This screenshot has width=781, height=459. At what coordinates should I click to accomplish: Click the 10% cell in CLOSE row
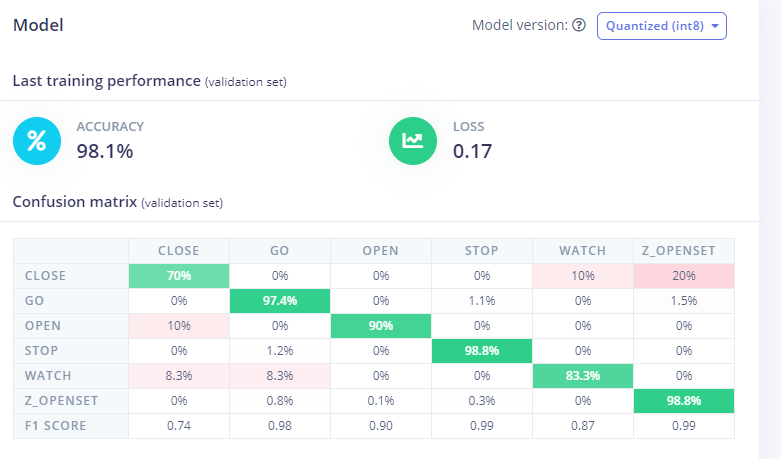583,276
